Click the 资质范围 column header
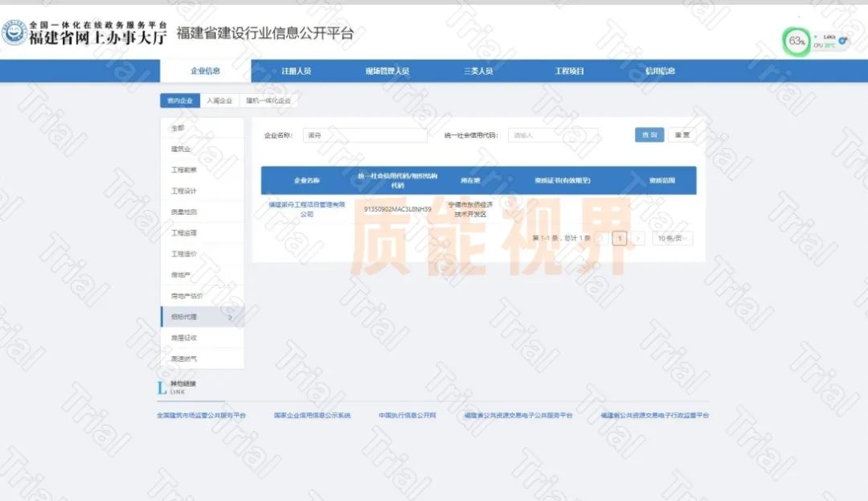This screenshot has width=868, height=501. (x=662, y=180)
